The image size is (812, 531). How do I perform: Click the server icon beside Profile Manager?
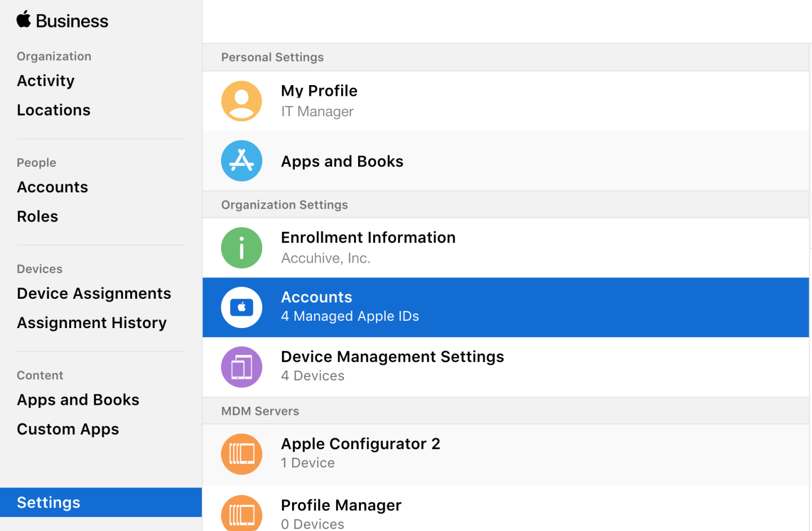tap(241, 512)
